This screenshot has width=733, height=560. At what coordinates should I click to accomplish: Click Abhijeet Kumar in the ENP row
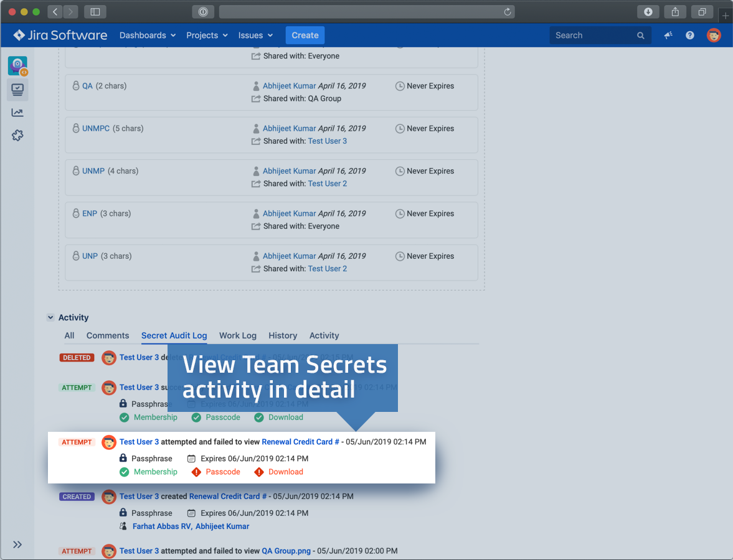pos(290,213)
